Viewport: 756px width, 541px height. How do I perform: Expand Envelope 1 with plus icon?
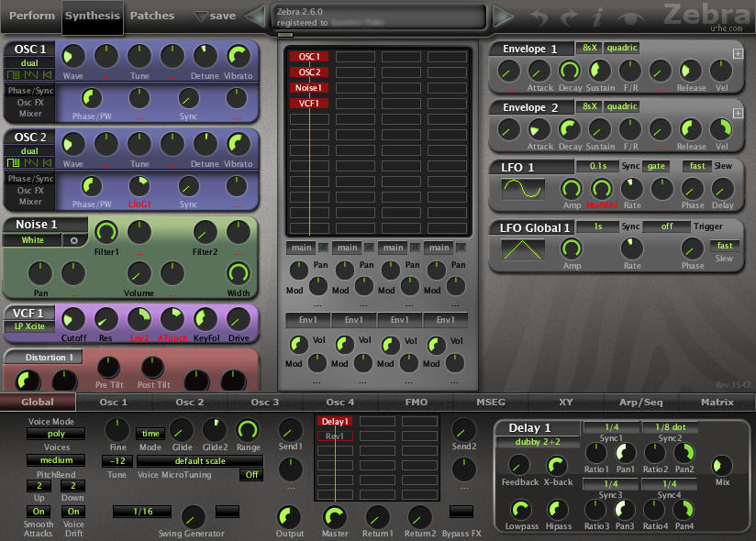[738, 53]
